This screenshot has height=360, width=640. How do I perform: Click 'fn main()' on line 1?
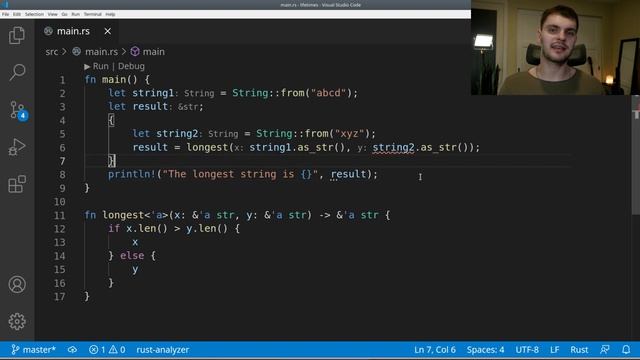(x=111, y=80)
